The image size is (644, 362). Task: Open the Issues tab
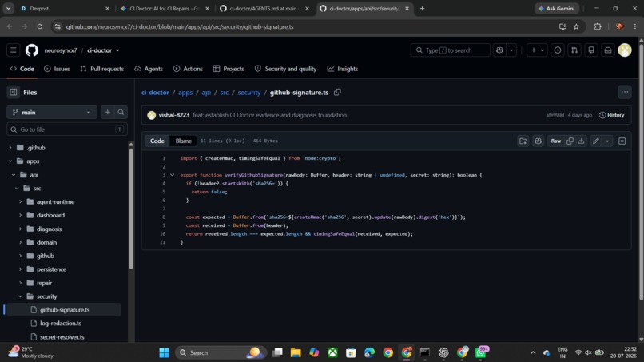click(57, 69)
